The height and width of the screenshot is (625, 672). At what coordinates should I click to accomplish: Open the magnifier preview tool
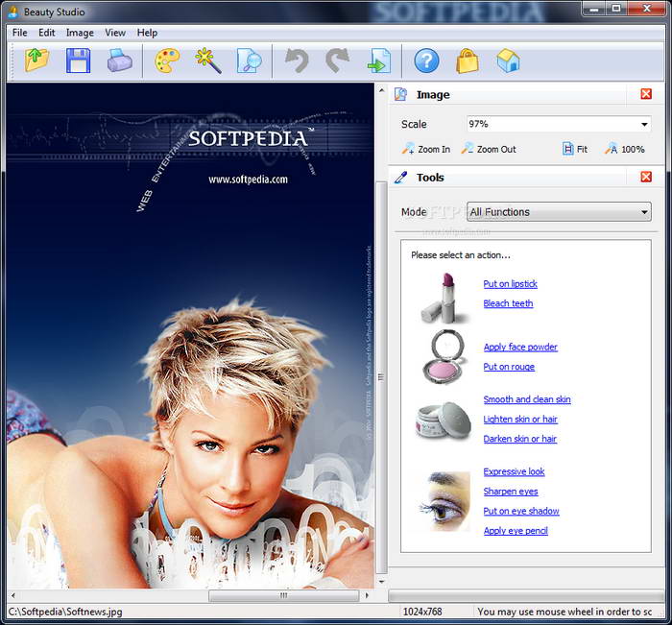coord(250,60)
